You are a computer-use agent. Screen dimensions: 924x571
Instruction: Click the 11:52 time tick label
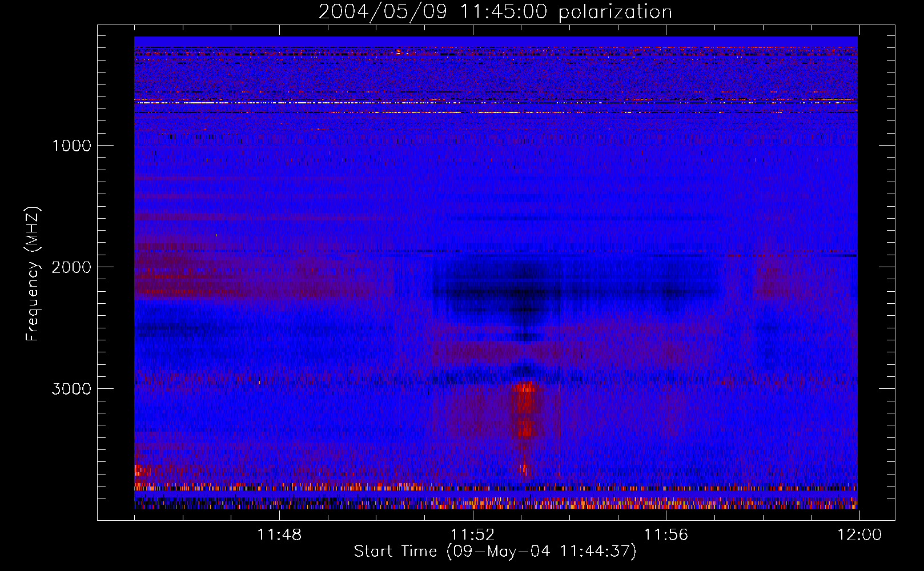coord(473,535)
